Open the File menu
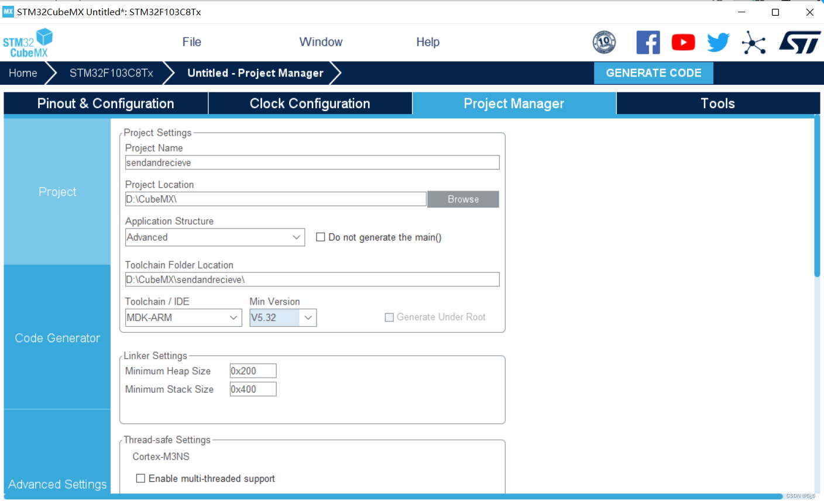Screen dimensions: 824x504 pyautogui.click(x=191, y=42)
